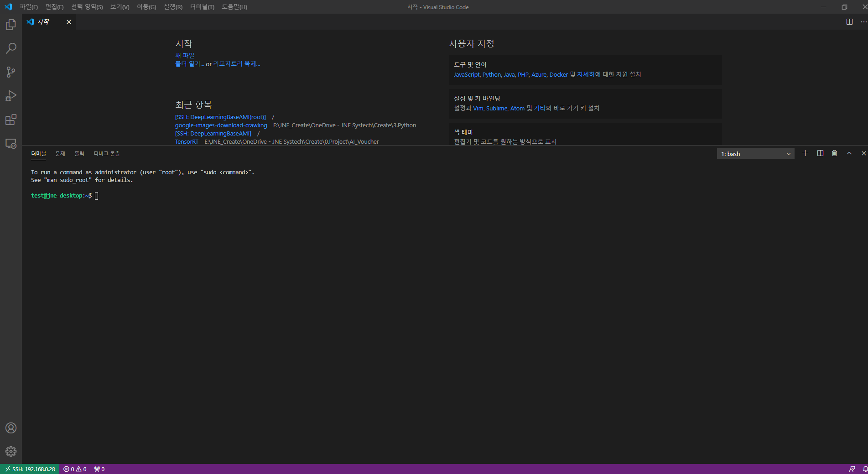Open the editor more actions ellipsis
868x474 pixels.
(863, 22)
